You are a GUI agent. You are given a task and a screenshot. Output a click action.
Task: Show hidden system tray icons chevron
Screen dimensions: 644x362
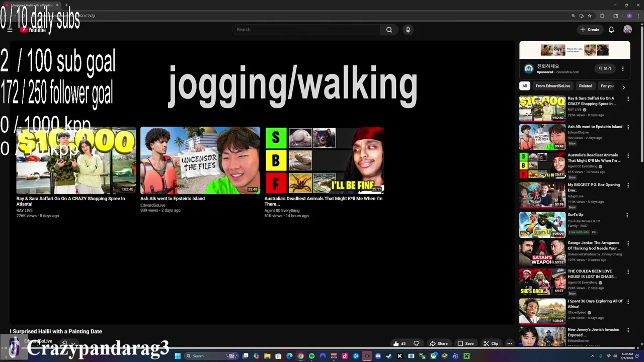click(x=593, y=356)
